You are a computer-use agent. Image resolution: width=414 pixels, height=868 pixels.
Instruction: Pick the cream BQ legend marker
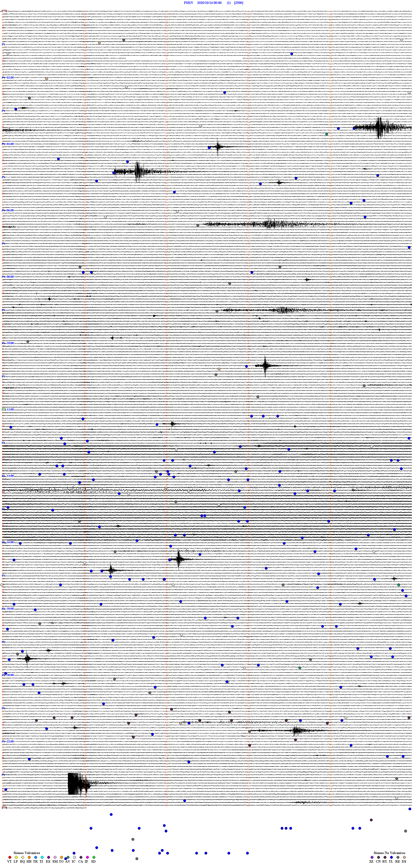point(23,857)
